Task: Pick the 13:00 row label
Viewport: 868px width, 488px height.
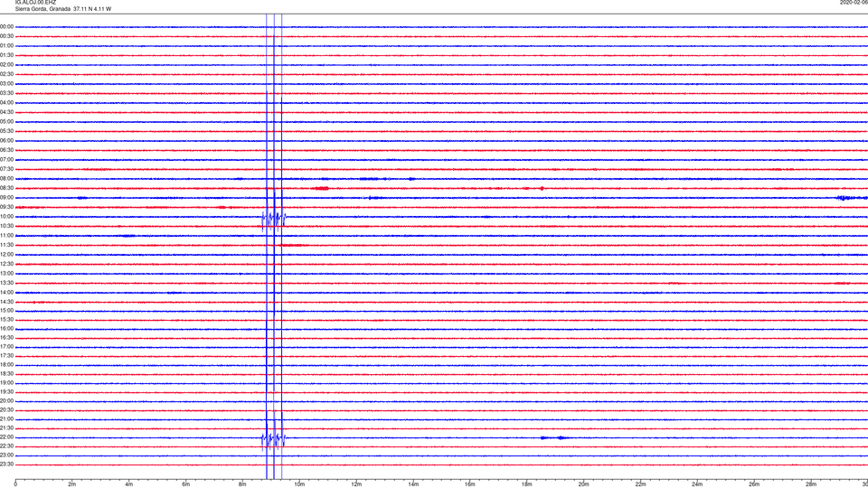Action: pyautogui.click(x=6, y=273)
